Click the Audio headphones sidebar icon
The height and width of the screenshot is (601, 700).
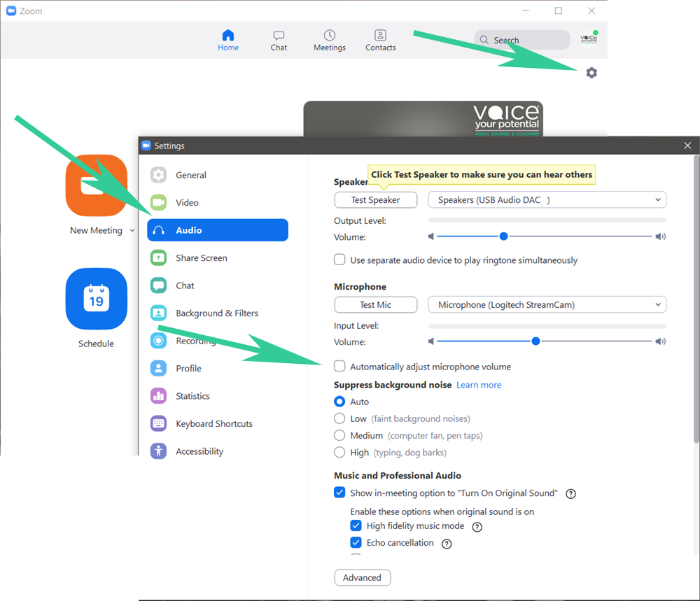158,230
